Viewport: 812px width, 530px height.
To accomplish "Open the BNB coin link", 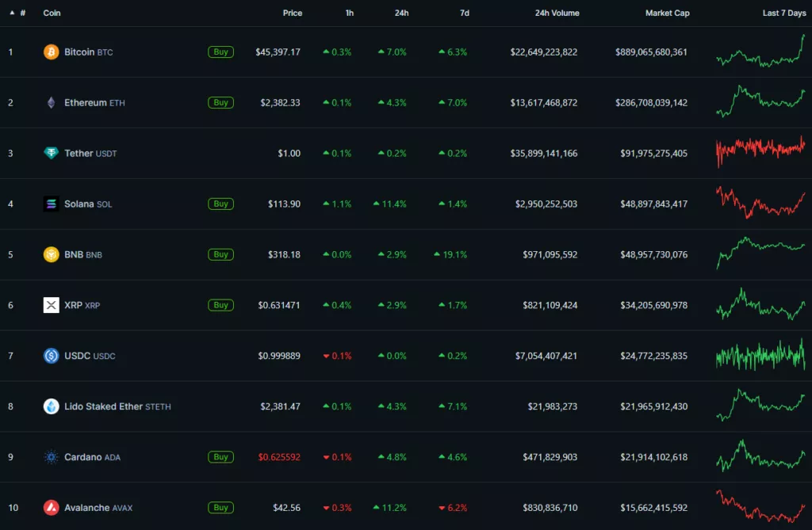I will pyautogui.click(x=82, y=254).
